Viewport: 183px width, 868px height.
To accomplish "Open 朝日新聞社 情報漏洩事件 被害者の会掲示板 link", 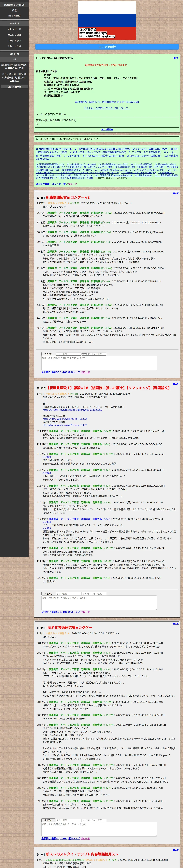I will tap(14, 66).
